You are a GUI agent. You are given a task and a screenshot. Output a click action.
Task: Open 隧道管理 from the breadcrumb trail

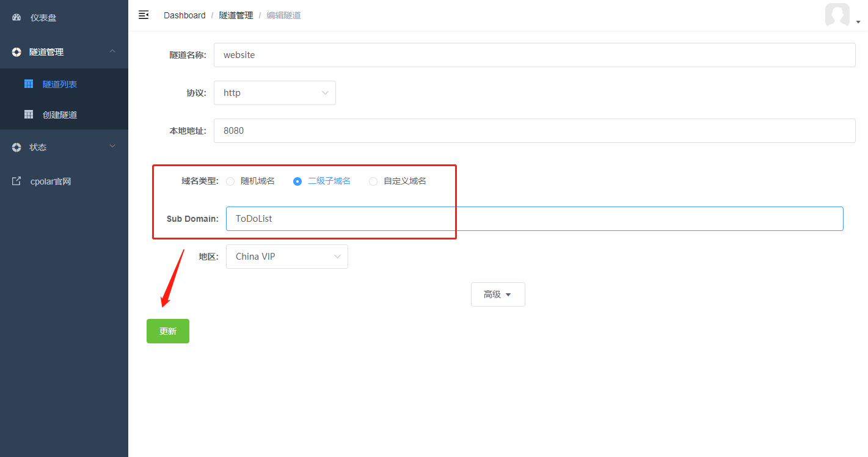[x=236, y=15]
